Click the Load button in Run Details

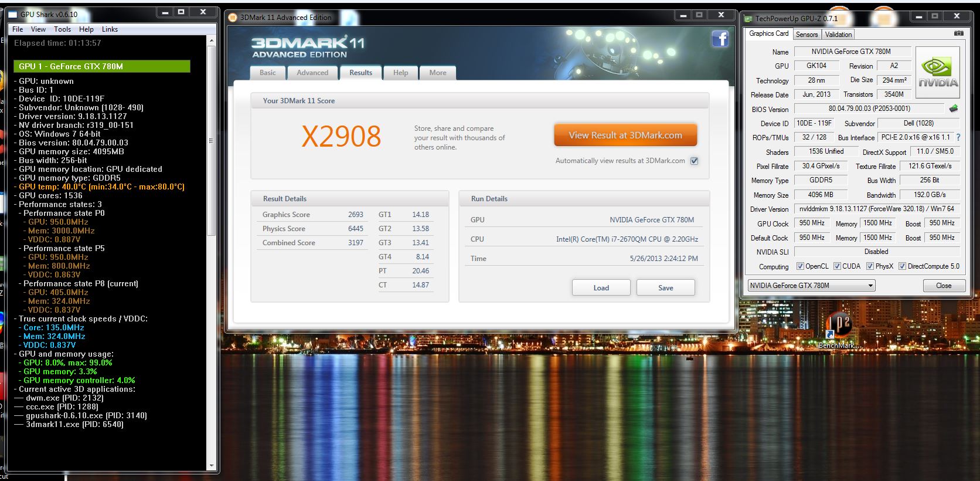[x=601, y=287]
